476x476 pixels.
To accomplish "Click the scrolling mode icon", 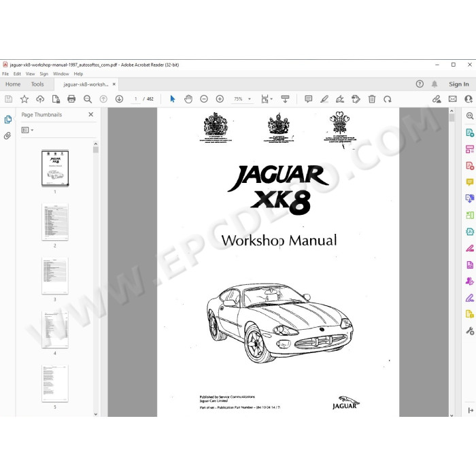I will click(x=285, y=99).
